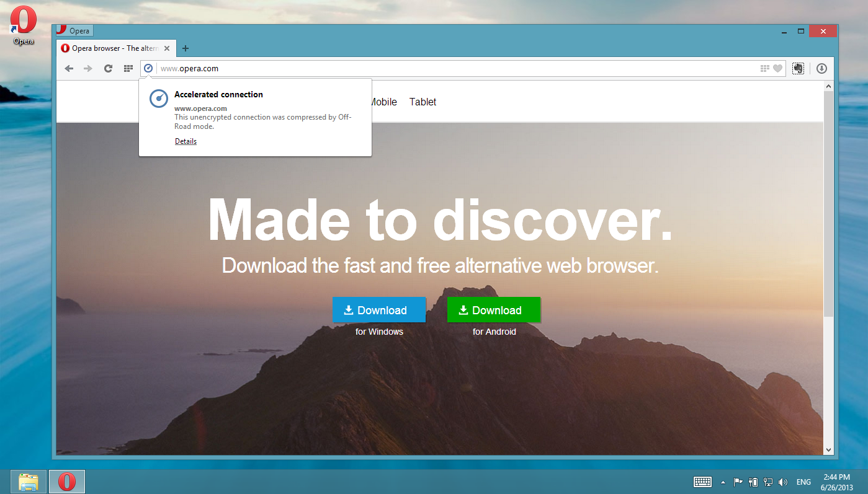
Task: Open Speed Dial via the grid icon
Action: click(128, 68)
